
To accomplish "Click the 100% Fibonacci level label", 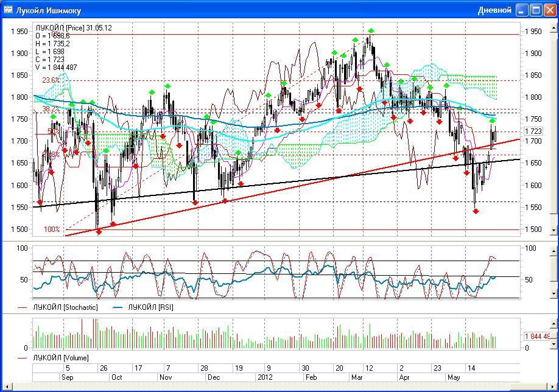I will click(x=52, y=229).
